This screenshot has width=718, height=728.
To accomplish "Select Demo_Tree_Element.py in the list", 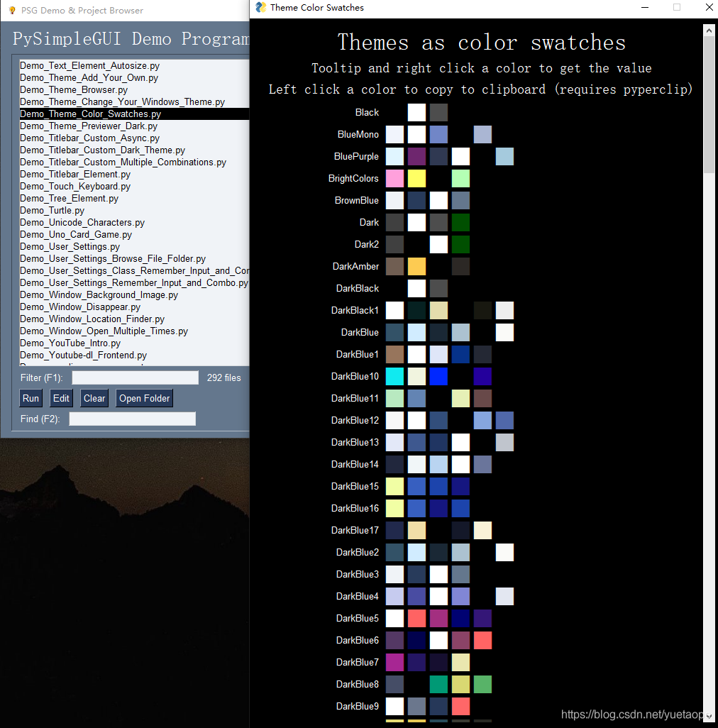I will pos(134,198).
